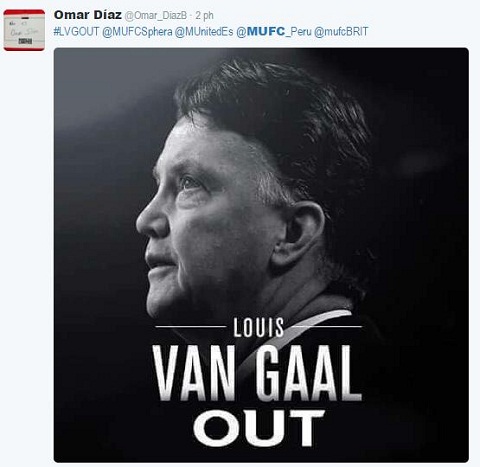Open the @Omar_DiazB handle link
Viewport: 480px width, 467px height.
tap(156, 15)
